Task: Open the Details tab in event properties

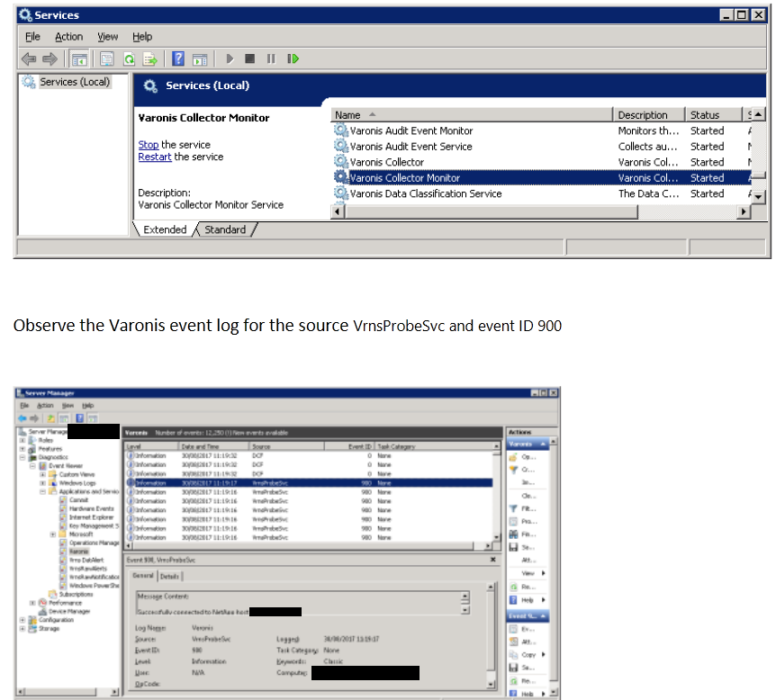Action: pyautogui.click(x=170, y=576)
